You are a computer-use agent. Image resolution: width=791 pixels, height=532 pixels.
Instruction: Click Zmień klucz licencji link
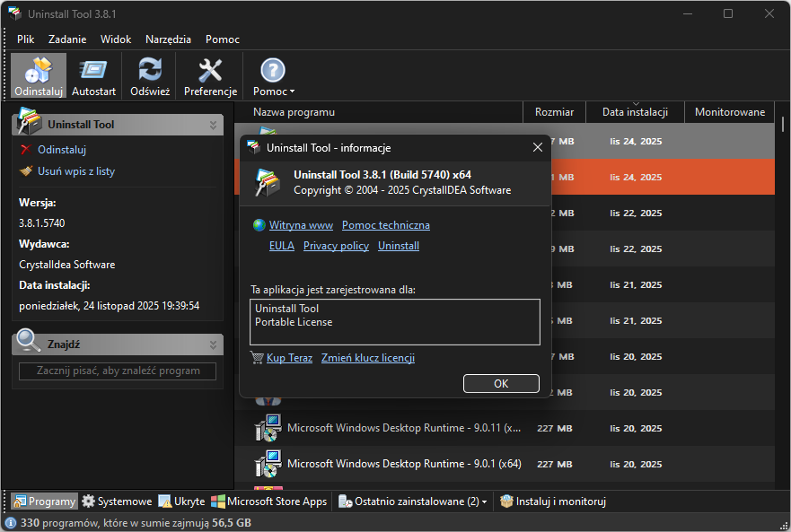368,358
